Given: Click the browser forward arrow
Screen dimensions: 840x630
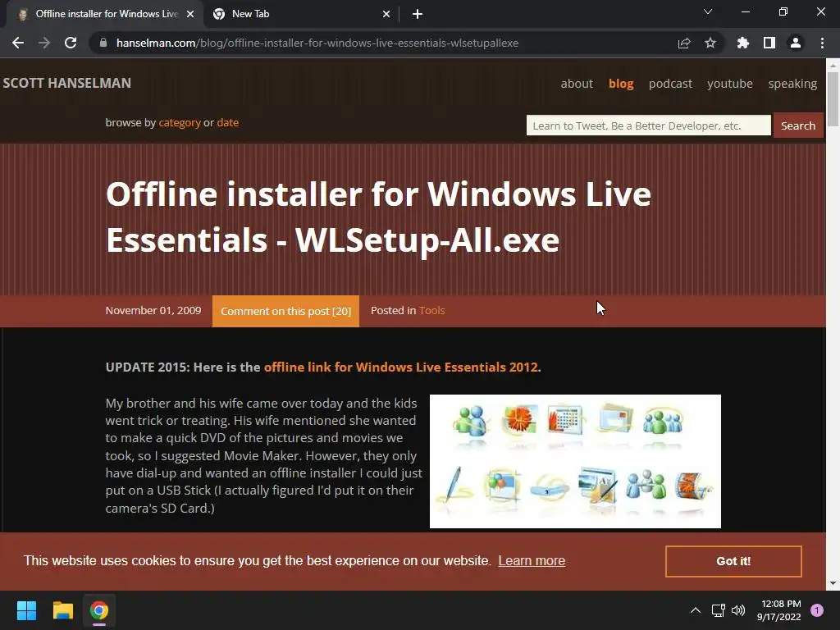Looking at the screenshot, I should (x=44, y=43).
